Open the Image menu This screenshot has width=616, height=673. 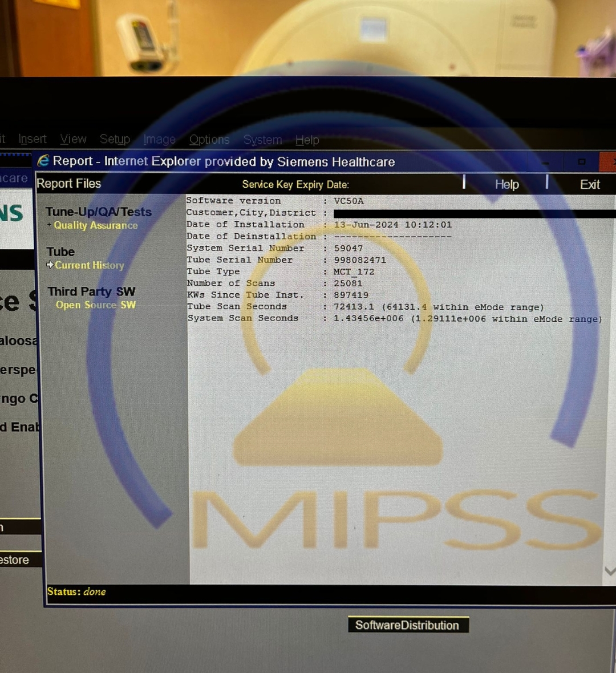pyautogui.click(x=159, y=140)
